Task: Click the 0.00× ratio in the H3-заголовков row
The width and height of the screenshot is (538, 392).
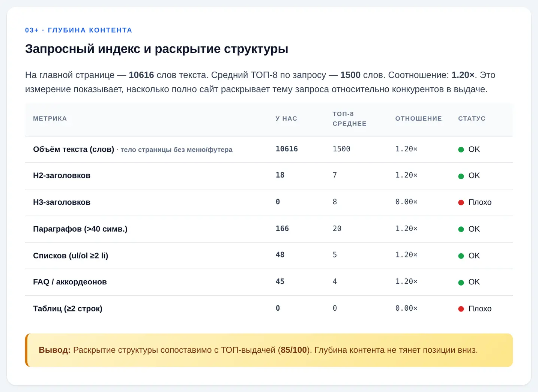Action: click(x=406, y=202)
